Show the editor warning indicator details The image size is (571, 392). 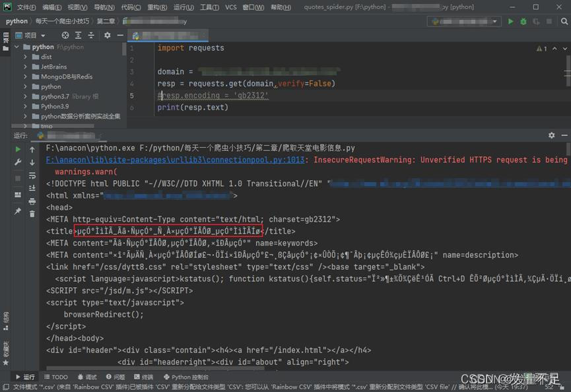541,48
